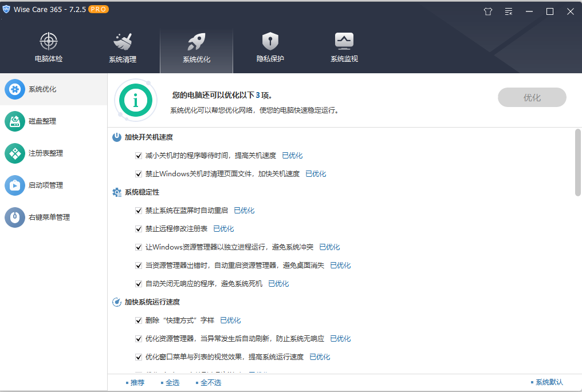The width and height of the screenshot is (582, 392).
Task: Open the hamburger menu in title bar
Action: [x=508, y=11]
